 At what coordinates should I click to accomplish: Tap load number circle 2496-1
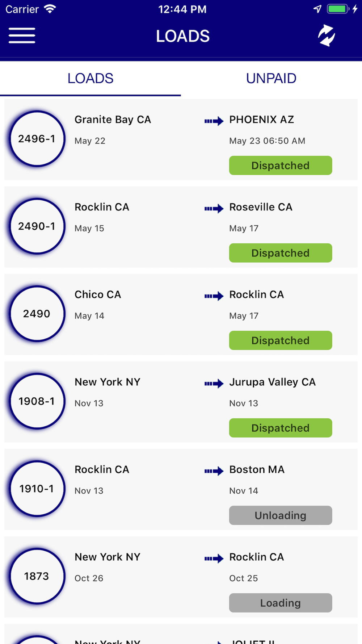(x=37, y=139)
